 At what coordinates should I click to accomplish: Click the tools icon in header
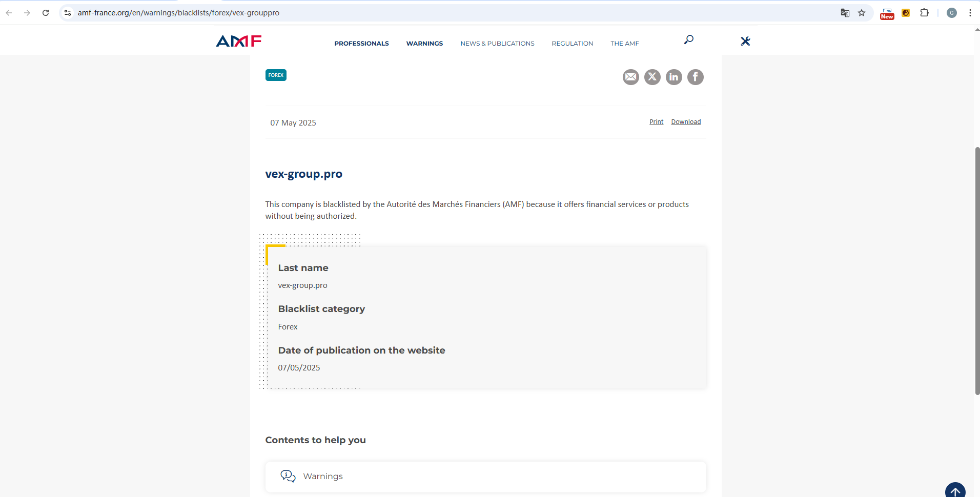tap(745, 41)
